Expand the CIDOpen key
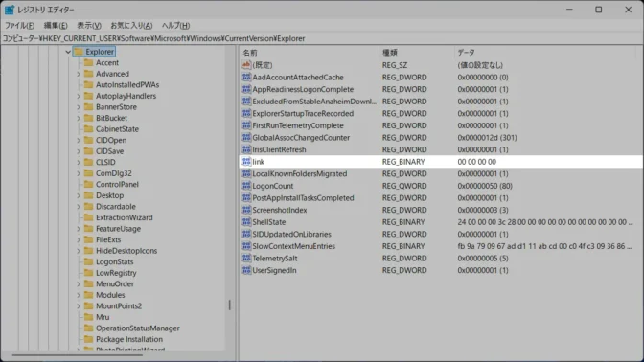 [x=79, y=141]
